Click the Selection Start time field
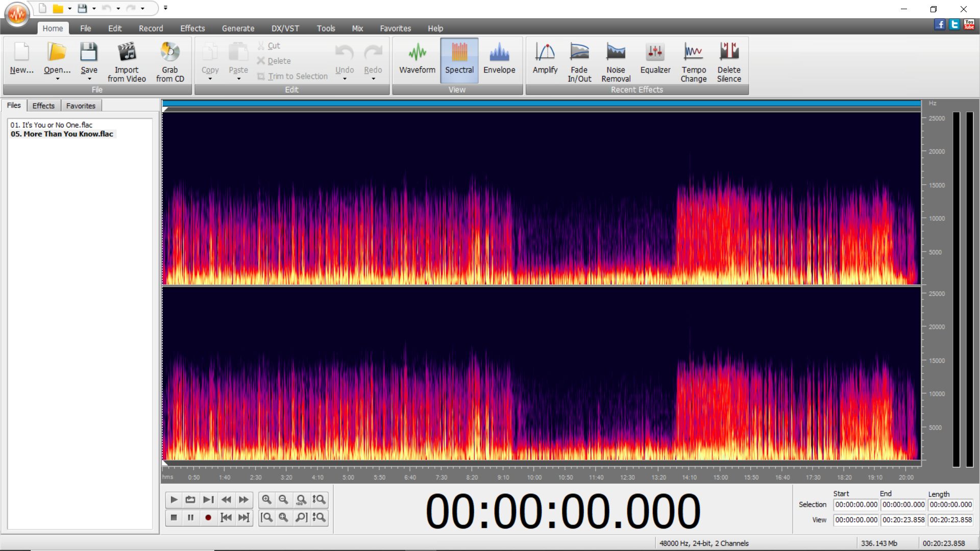The image size is (980, 551). (856, 505)
